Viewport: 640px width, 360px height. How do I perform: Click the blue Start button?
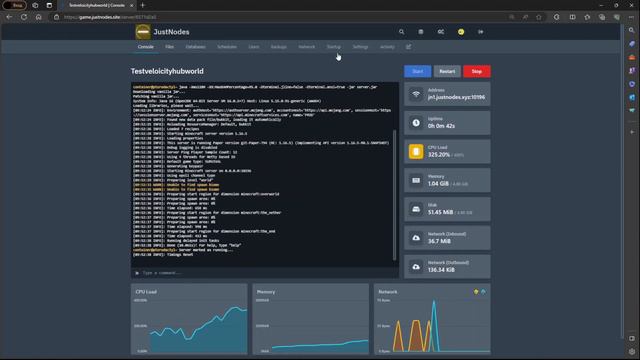pyautogui.click(x=418, y=71)
